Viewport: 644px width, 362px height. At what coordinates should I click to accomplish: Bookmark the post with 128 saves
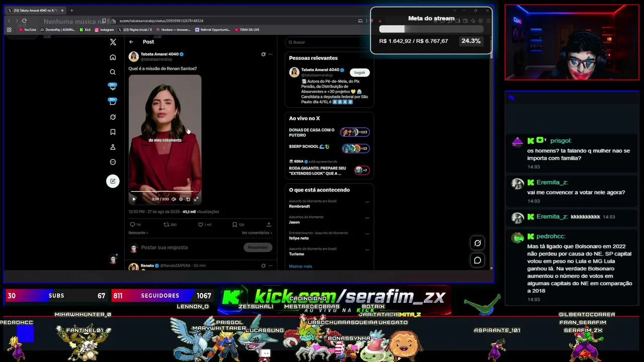234,225
